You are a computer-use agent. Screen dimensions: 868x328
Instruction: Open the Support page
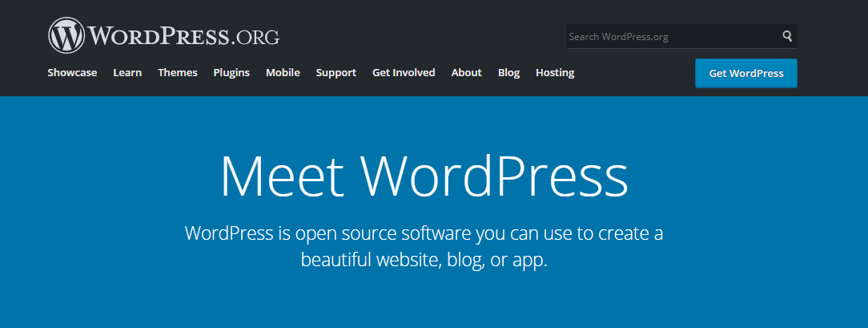pos(336,73)
